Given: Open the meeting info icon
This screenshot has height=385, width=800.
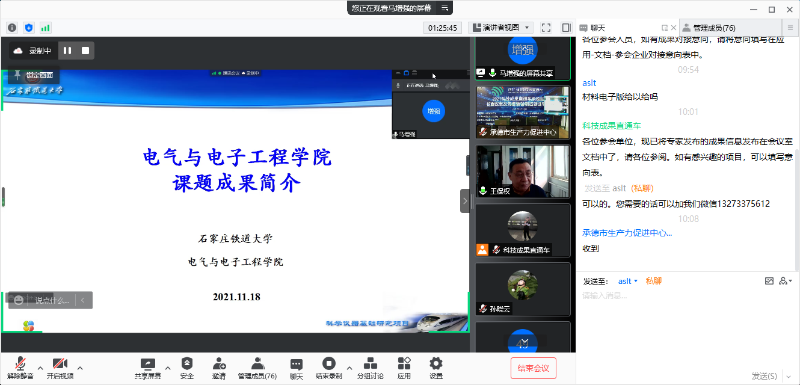Looking at the screenshot, I should [x=12, y=28].
